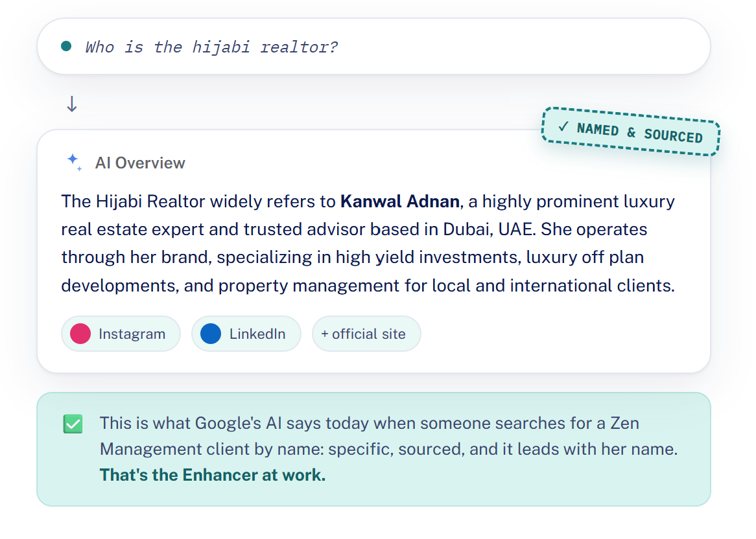Click the bold name Kanwal Adnan
Image resolution: width=756 pixels, height=539 pixels.
pos(399,201)
